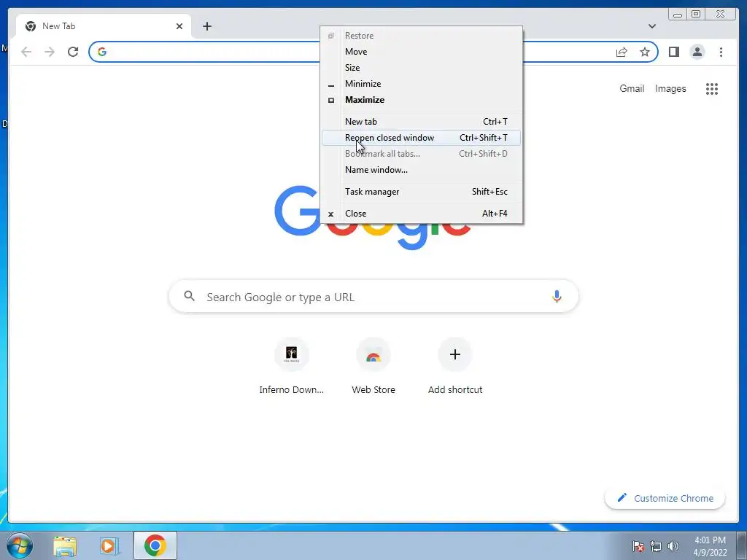Viewport: 747px width, 560px height.
Task: Select New tab menu entry
Action: coord(421,122)
